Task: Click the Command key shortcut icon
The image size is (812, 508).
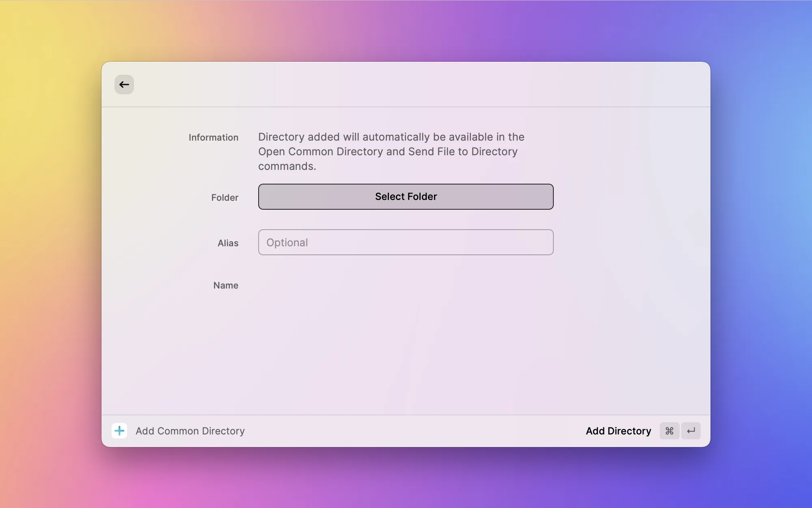Action: (x=669, y=431)
